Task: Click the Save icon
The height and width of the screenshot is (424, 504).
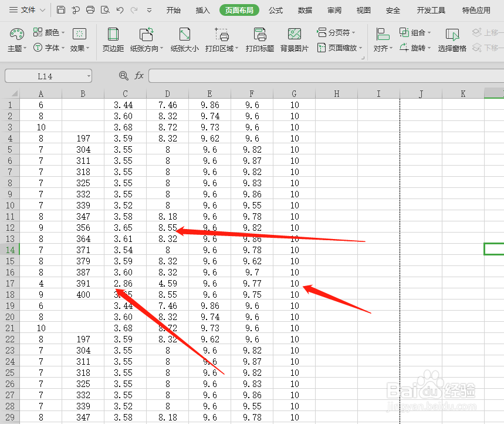Action: point(61,10)
